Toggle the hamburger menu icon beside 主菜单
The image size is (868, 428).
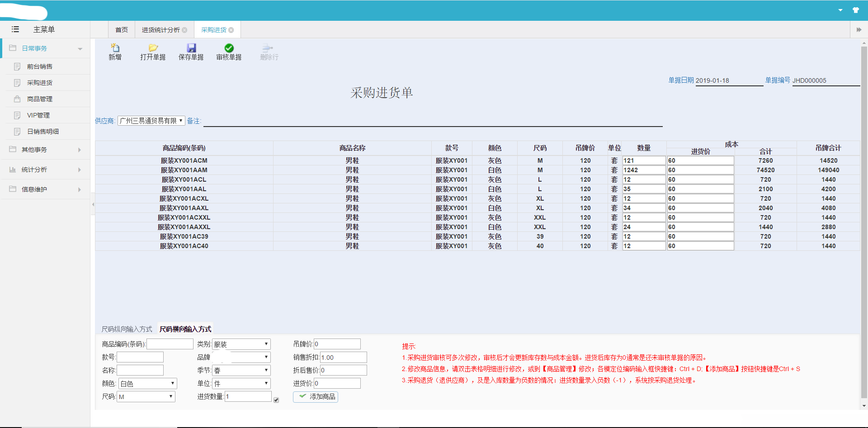point(15,29)
